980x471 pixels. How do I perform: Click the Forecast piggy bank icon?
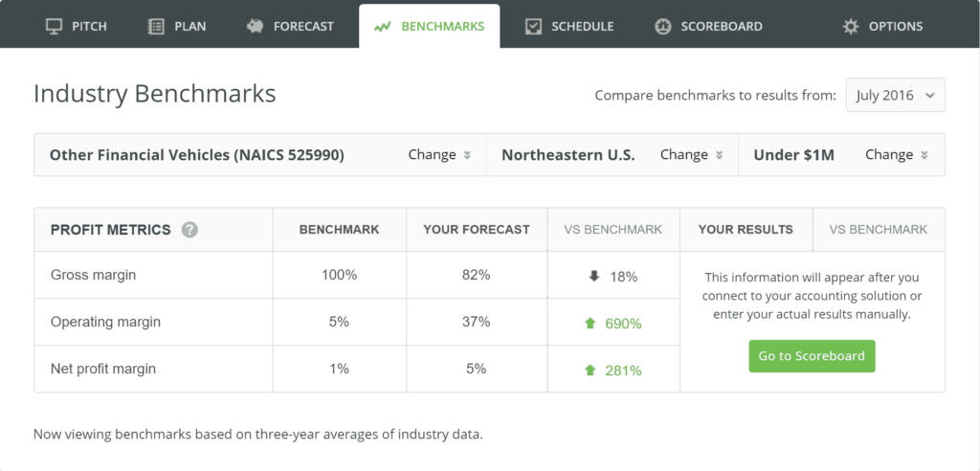pyautogui.click(x=255, y=26)
